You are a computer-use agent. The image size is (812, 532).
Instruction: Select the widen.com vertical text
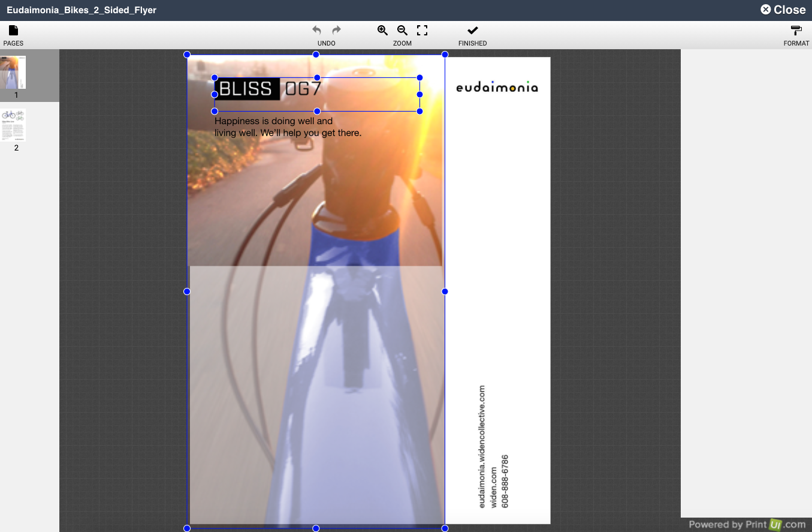click(493, 488)
